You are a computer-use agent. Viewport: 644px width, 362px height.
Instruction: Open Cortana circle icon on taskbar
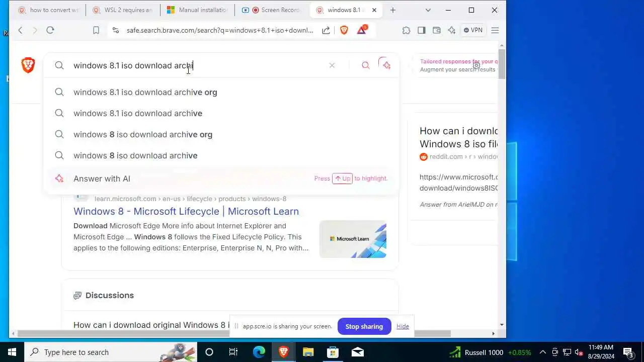(x=209, y=352)
